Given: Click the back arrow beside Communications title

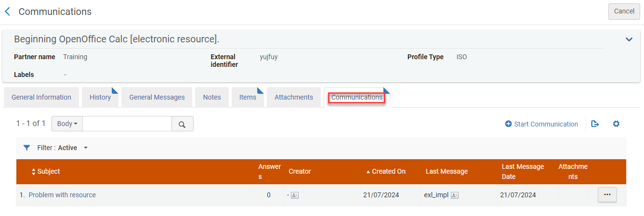Looking at the screenshot, I should pyautogui.click(x=7, y=12).
